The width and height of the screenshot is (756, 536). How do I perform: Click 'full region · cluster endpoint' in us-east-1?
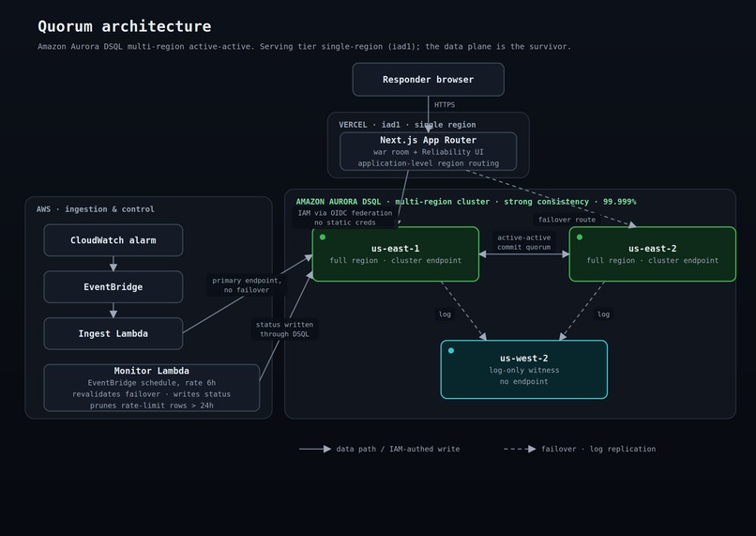396,260
